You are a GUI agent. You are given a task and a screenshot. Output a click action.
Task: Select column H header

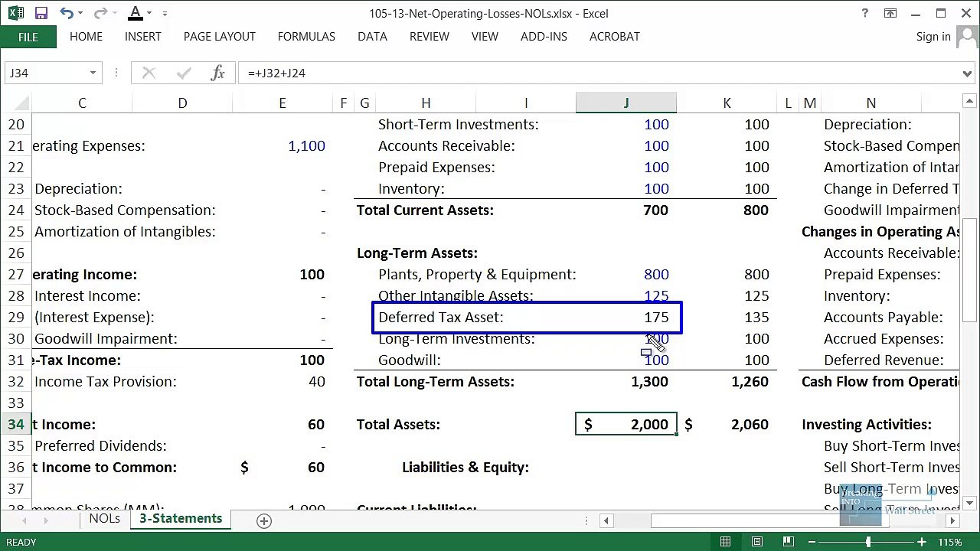pos(426,103)
